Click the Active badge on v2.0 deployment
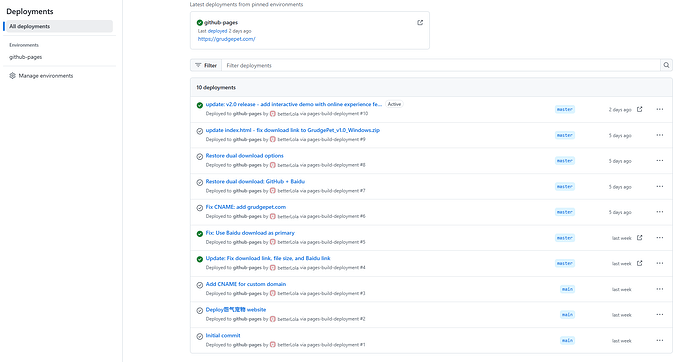Viewport: 690px width, 362px height. 394,104
